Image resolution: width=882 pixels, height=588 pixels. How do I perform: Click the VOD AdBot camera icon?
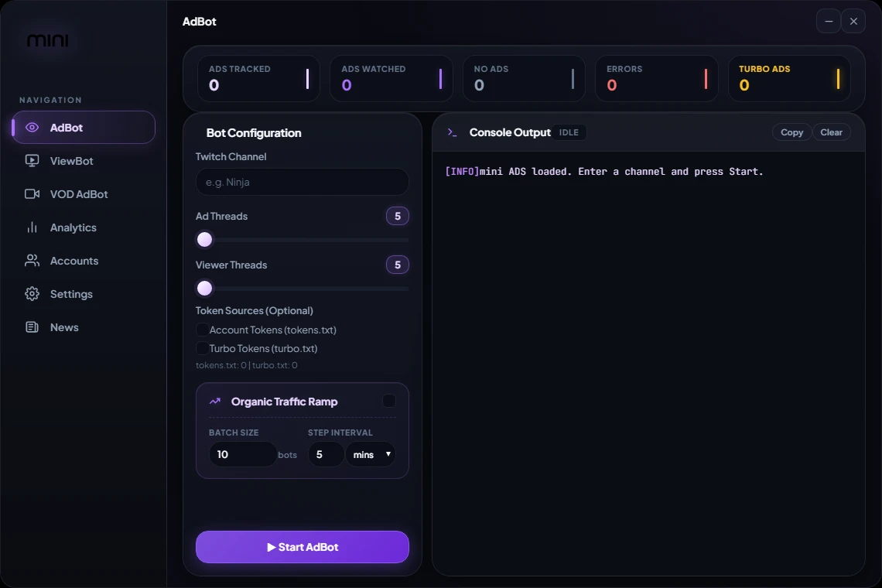(32, 193)
